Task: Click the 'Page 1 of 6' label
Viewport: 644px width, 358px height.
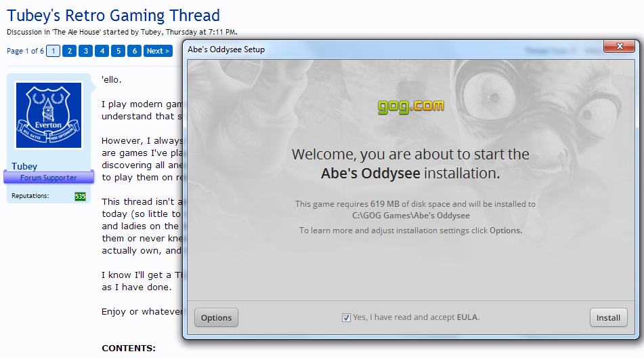Action: click(25, 51)
